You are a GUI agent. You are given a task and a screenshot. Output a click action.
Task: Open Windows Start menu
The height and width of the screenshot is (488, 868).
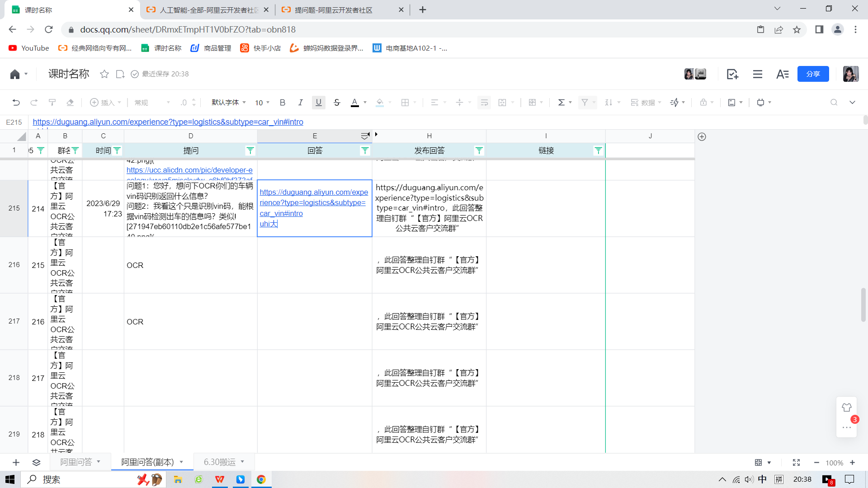(10, 479)
